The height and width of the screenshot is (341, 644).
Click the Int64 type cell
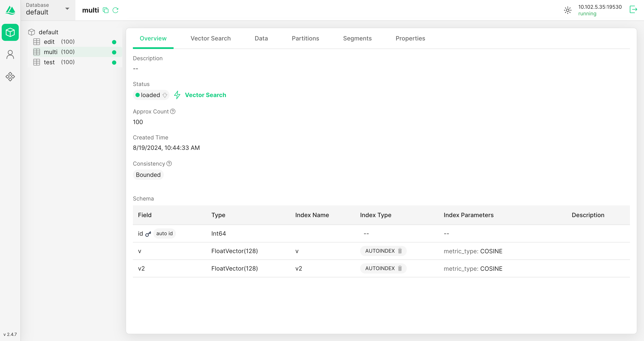point(218,233)
